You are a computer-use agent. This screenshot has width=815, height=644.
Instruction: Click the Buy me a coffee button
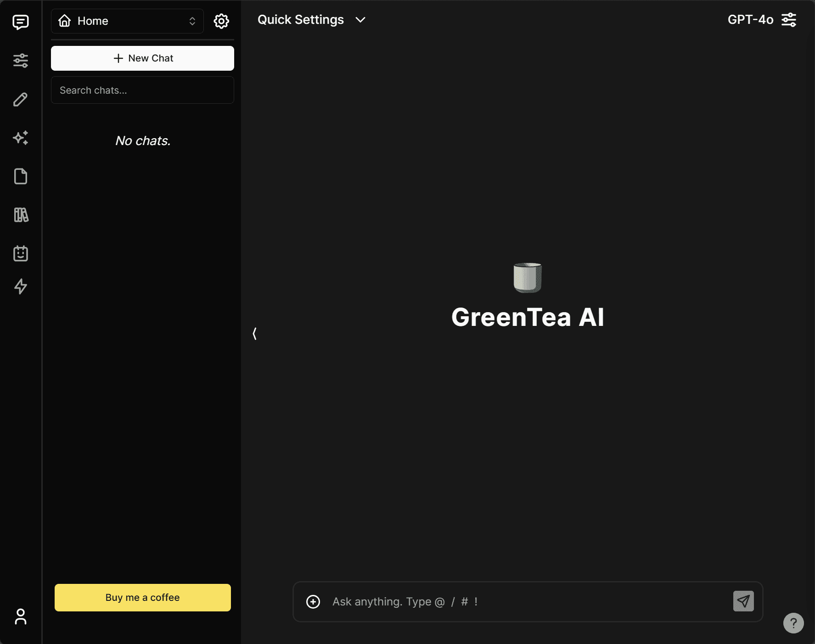[142, 597]
